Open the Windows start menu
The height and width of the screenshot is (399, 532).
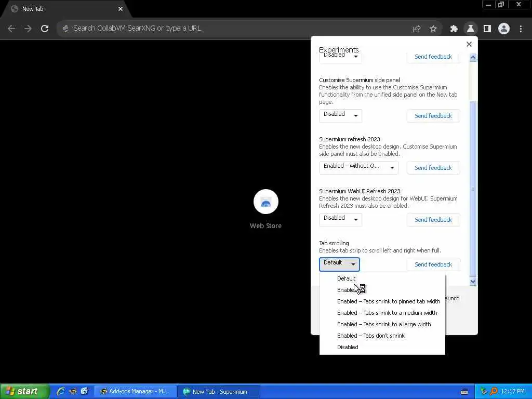24,392
